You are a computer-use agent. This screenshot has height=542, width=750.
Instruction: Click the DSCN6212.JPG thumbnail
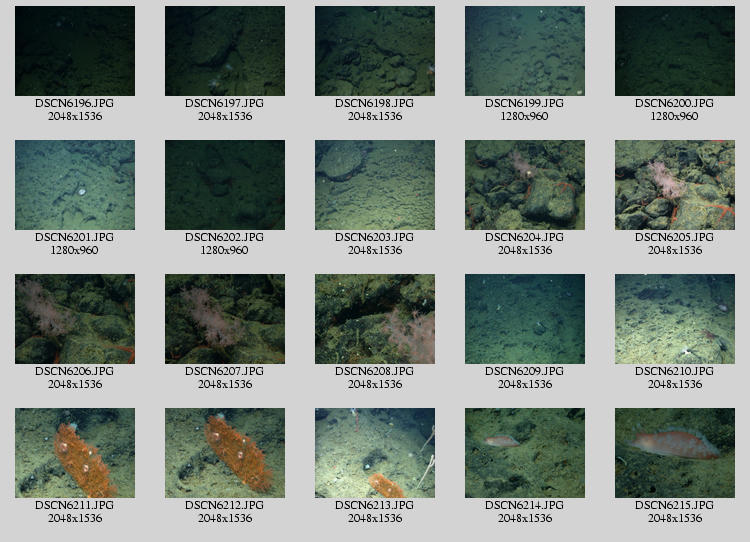click(225, 453)
